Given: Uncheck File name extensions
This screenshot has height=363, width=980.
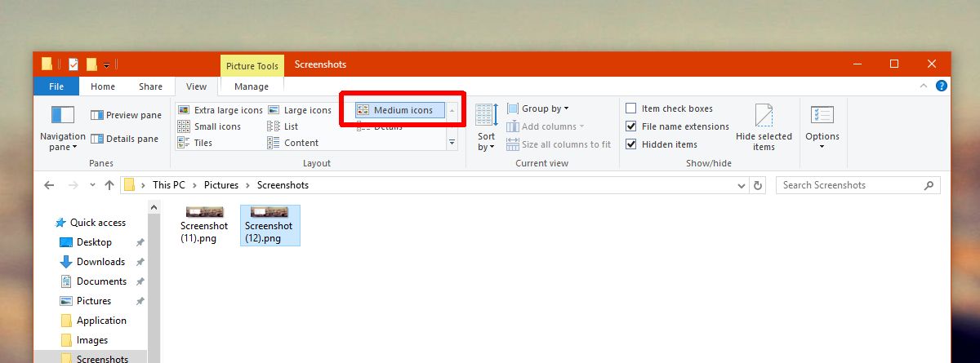Looking at the screenshot, I should [x=677, y=126].
